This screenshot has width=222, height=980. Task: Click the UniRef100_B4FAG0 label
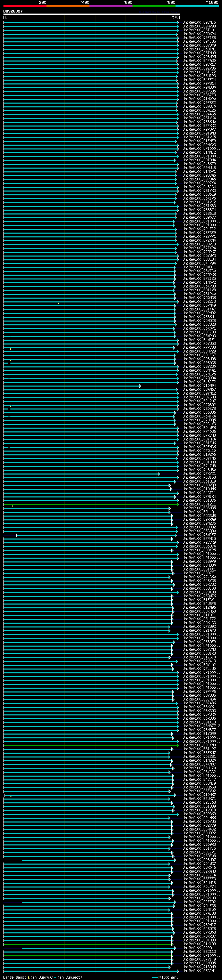pos(199,60)
